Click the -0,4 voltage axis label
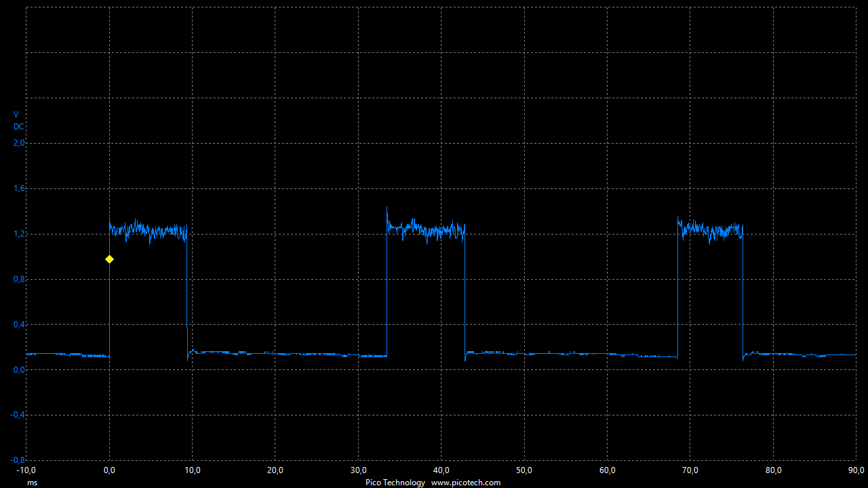Screen dimensions: 868x488 pyautogui.click(x=18, y=415)
